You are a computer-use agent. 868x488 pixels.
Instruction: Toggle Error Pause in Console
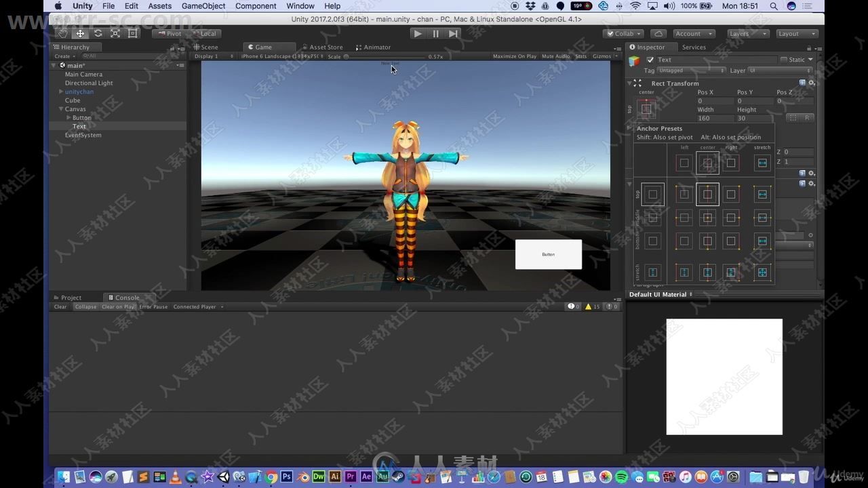(x=153, y=306)
